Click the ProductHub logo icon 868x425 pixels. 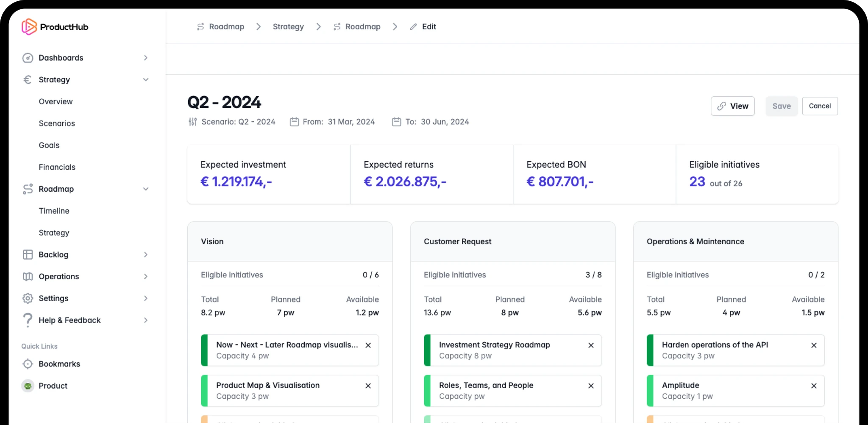29,27
